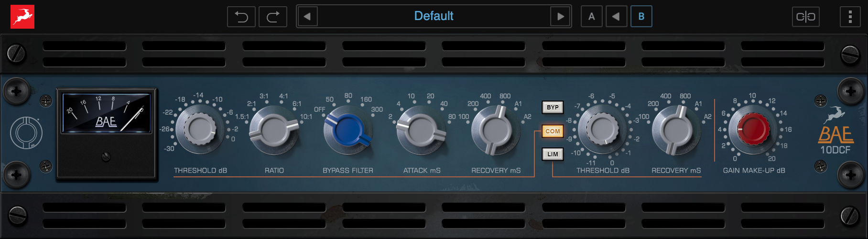Enable the LIM limiter mode button
868x239 pixels.
(x=553, y=154)
